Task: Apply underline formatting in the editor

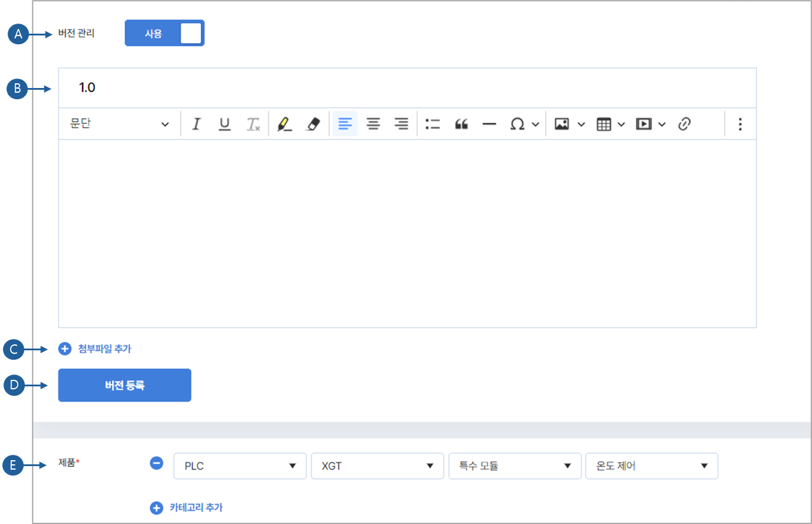Action: click(225, 124)
